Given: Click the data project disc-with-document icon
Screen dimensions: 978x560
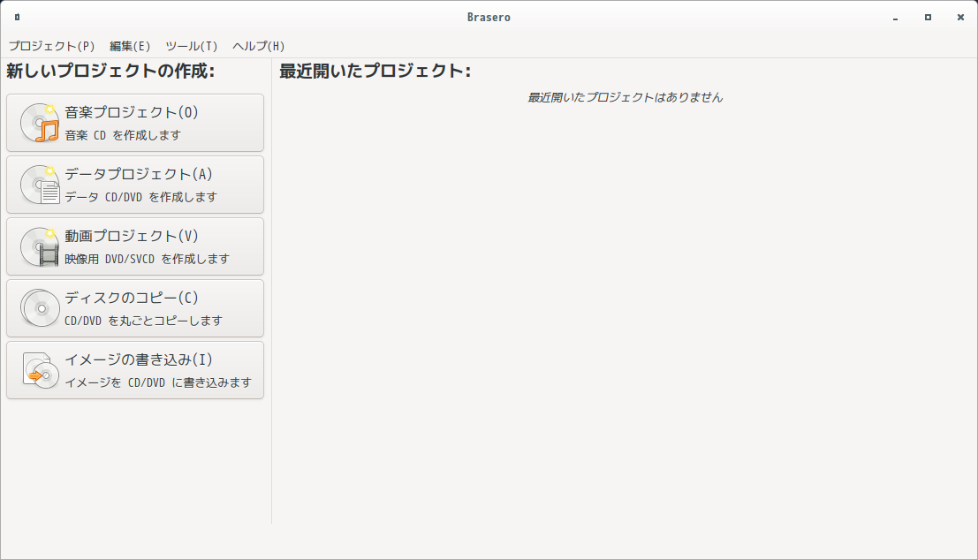Looking at the screenshot, I should 40,185.
